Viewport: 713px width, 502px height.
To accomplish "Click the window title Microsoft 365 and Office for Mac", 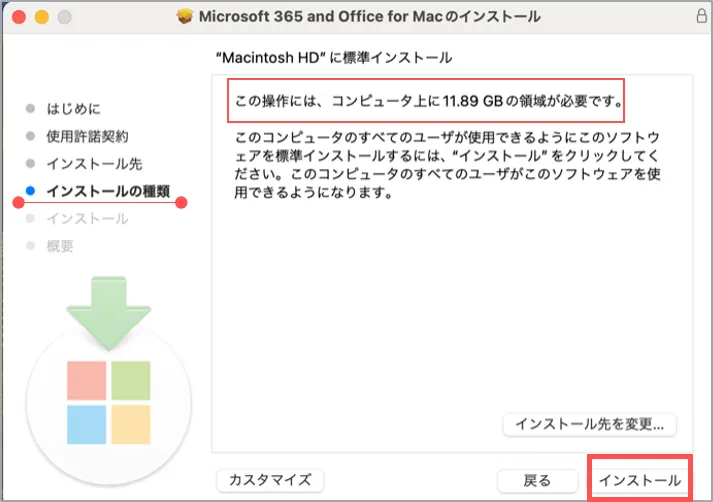I will pos(370,16).
